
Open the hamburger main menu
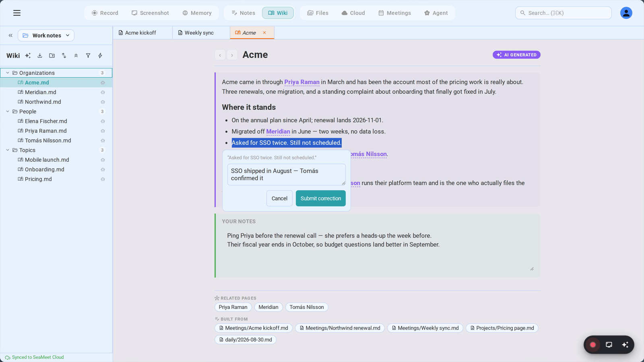coord(17,13)
